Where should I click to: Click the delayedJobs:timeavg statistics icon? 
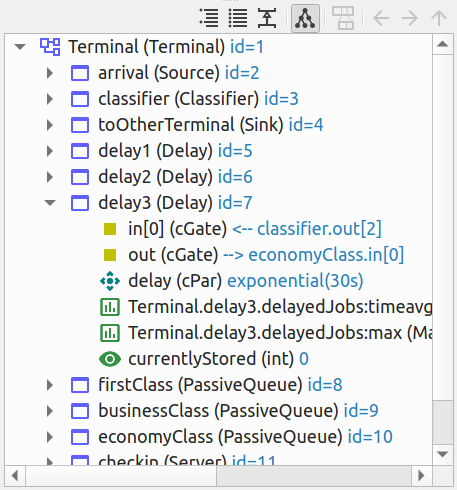pos(110,307)
